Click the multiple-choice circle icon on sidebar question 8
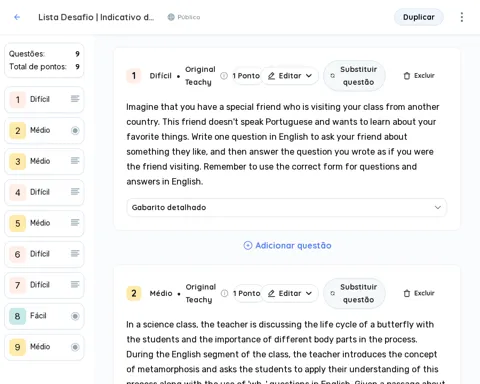This screenshot has height=384, width=480. pyautogui.click(x=75, y=316)
